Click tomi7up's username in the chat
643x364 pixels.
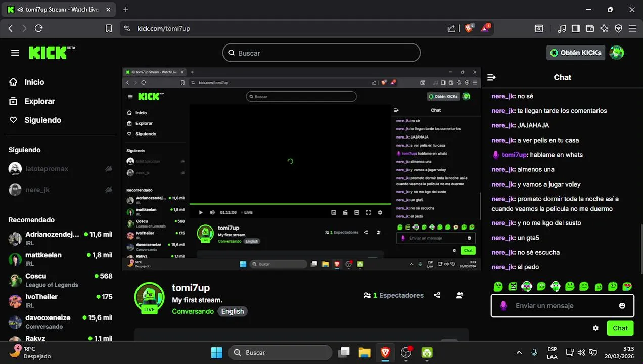(x=515, y=155)
